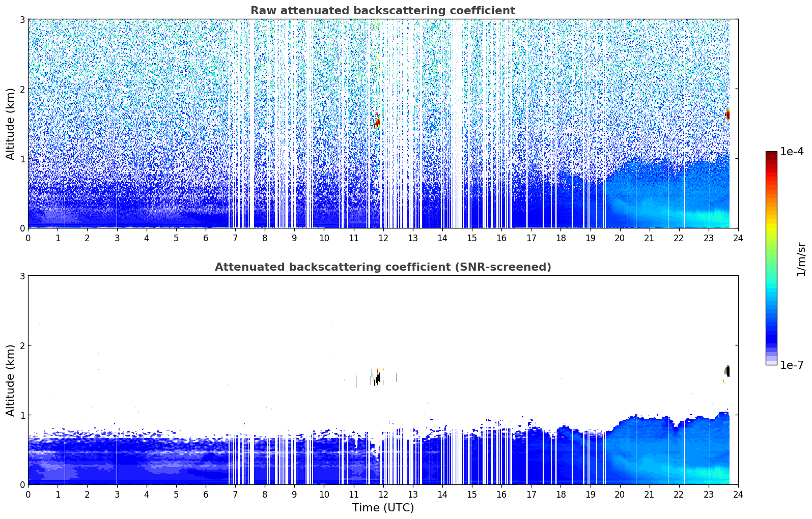Viewport: 812px width, 519px height.
Task: Click the colorbar minimum label "1e-7"
Action: 792,365
